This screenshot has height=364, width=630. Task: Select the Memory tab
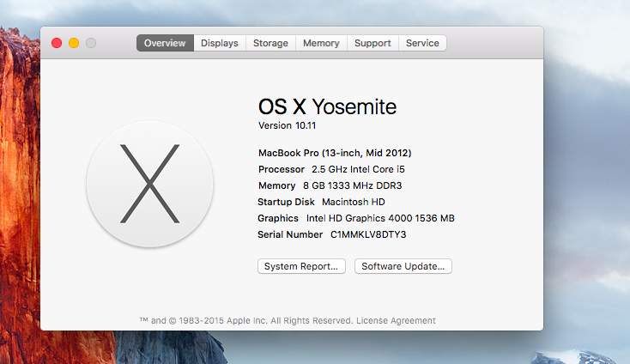[x=321, y=43]
